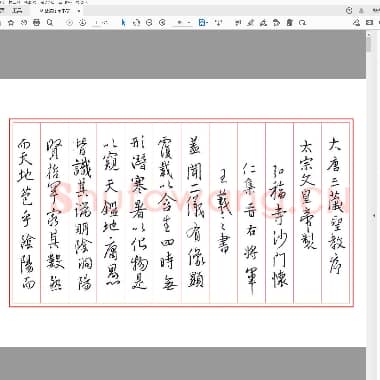Click the pen highlight icon in toolbar
The height and width of the screenshot is (380, 380).
251,23
